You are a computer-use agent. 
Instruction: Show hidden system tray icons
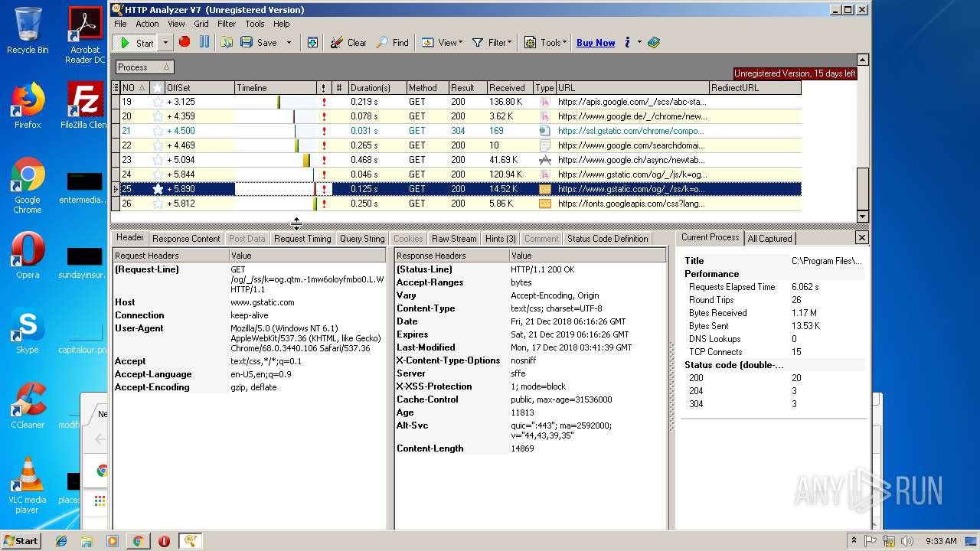[854, 541]
